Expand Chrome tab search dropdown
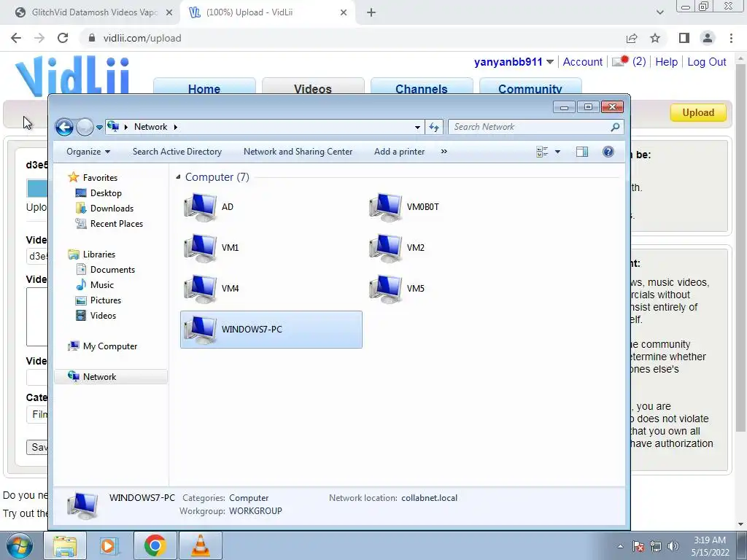Image resolution: width=747 pixels, height=560 pixels. [659, 12]
